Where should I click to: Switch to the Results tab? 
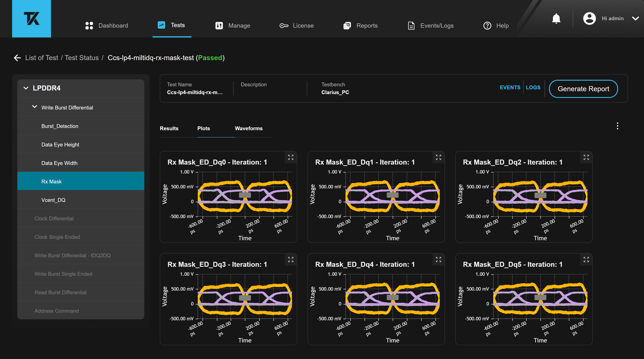(x=169, y=128)
